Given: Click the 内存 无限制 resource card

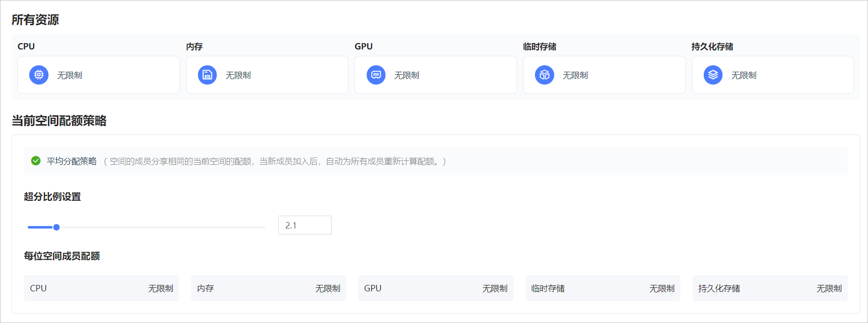Looking at the screenshot, I should point(267,75).
